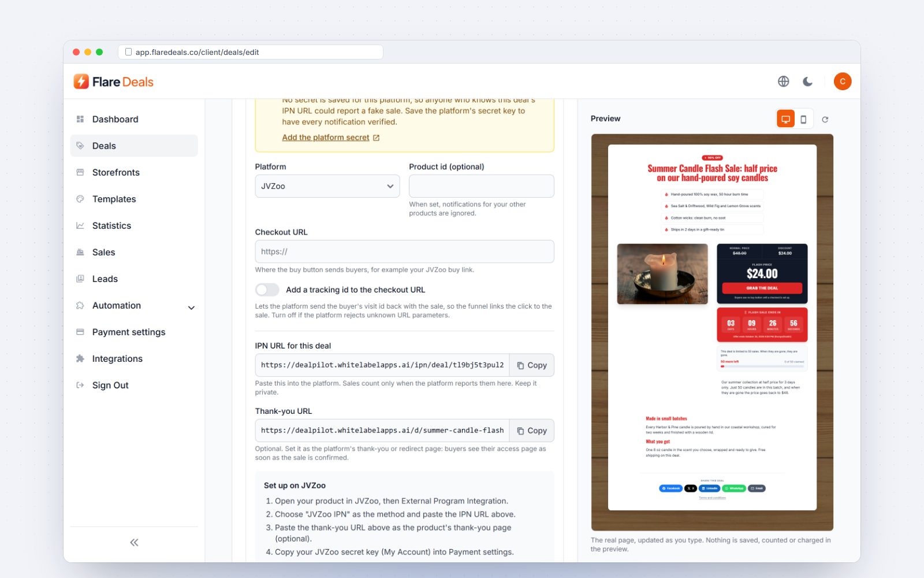Focus the Checkout URL field
Image resolution: width=924 pixels, height=578 pixels.
point(404,251)
